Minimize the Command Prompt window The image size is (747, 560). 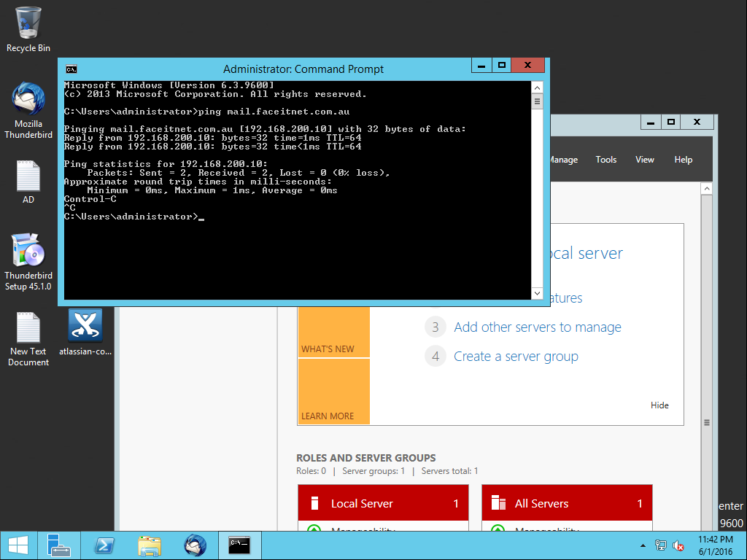(481, 65)
